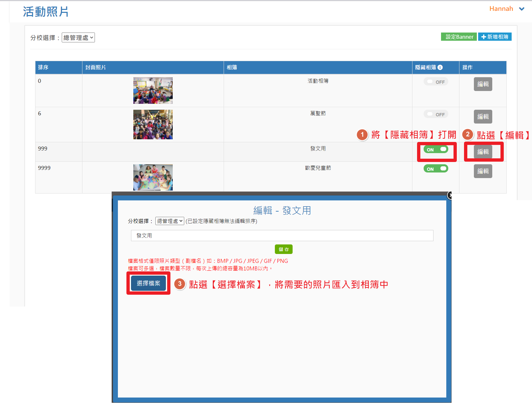
Task: Click the green 儲存 button
Action: tap(283, 249)
